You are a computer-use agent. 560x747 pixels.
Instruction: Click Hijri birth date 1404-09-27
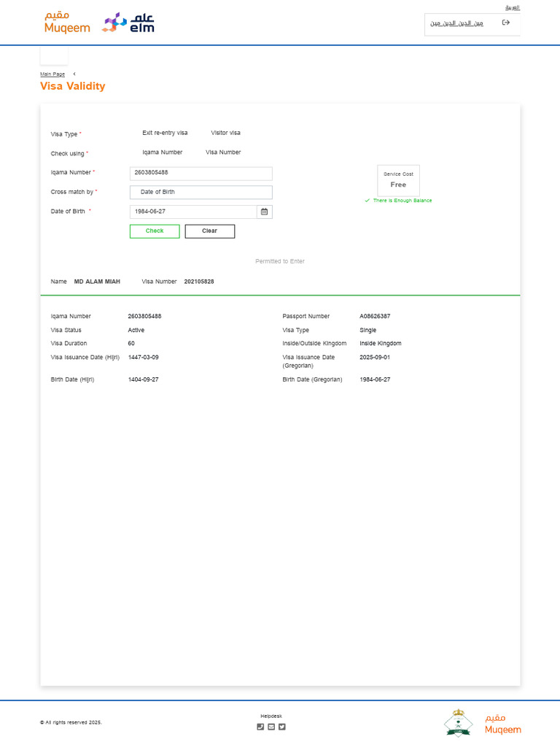tap(144, 379)
